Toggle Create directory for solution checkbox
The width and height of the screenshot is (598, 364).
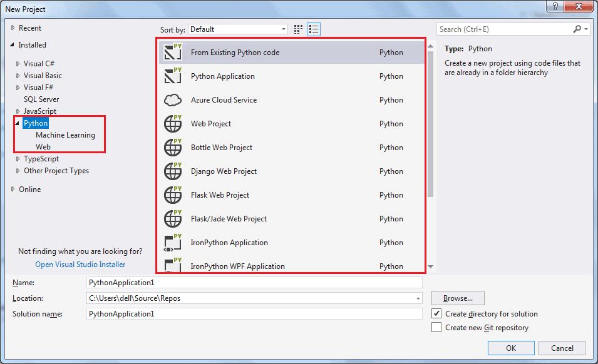(x=436, y=313)
